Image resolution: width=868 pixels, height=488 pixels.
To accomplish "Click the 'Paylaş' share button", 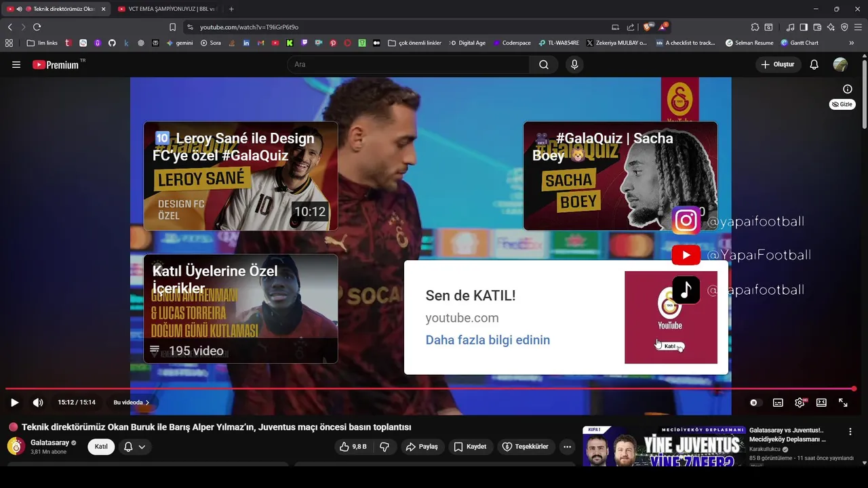I will (x=422, y=447).
